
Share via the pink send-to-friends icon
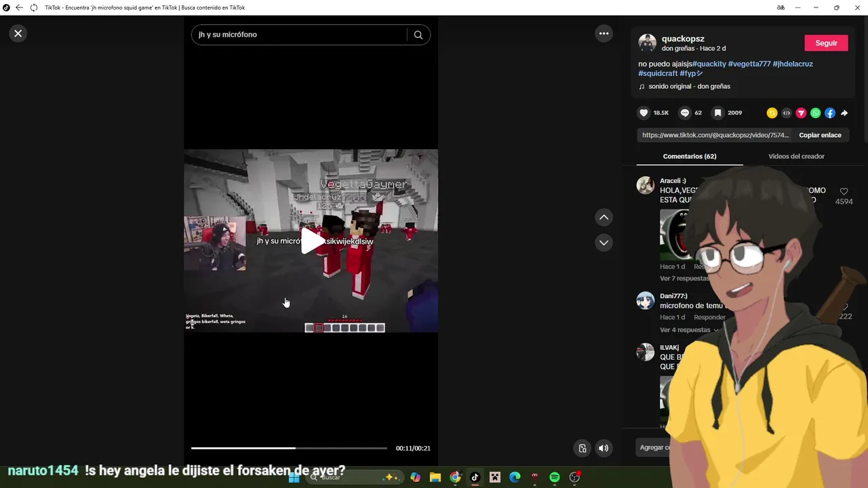pos(801,113)
